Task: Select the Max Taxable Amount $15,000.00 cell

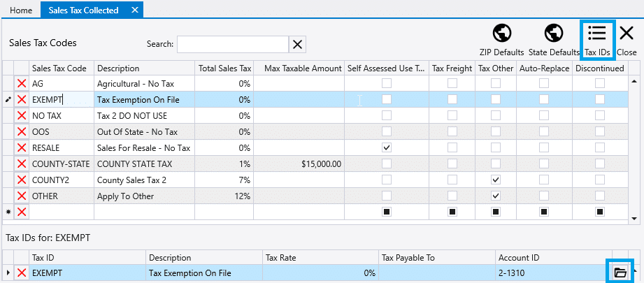Action: pos(299,164)
